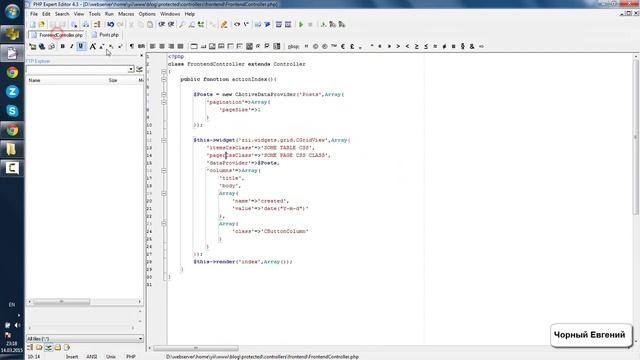Insert BR line break tag icon
Viewport: 640px width, 360px height.
point(141,47)
